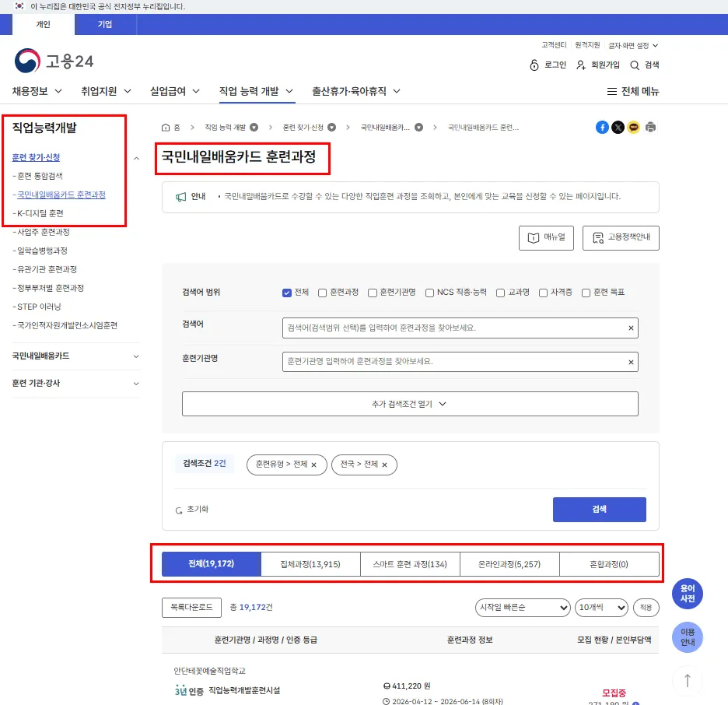The image size is (728, 705).
Task: Click the floating 용어사전 dictionary icon
Action: pyautogui.click(x=687, y=594)
